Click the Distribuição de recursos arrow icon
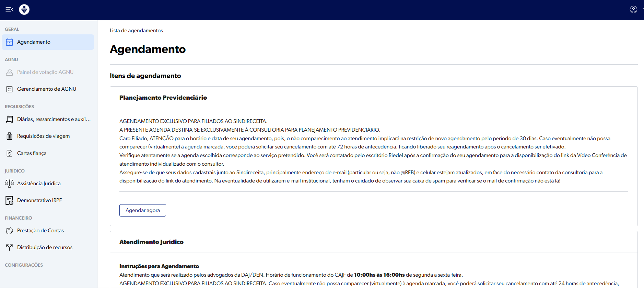Image resolution: width=644 pixels, height=288 pixels. [10, 247]
